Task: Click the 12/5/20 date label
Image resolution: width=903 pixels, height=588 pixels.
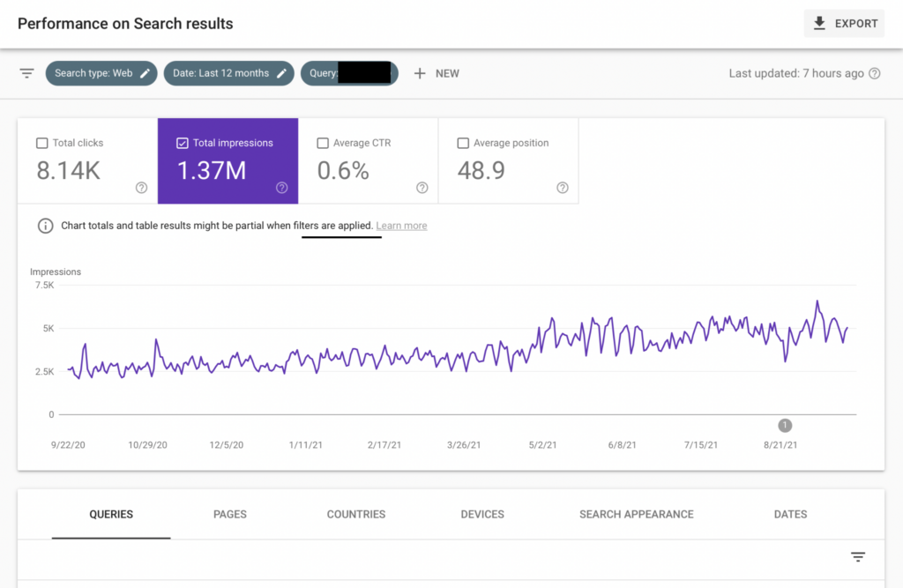Action: tap(227, 445)
